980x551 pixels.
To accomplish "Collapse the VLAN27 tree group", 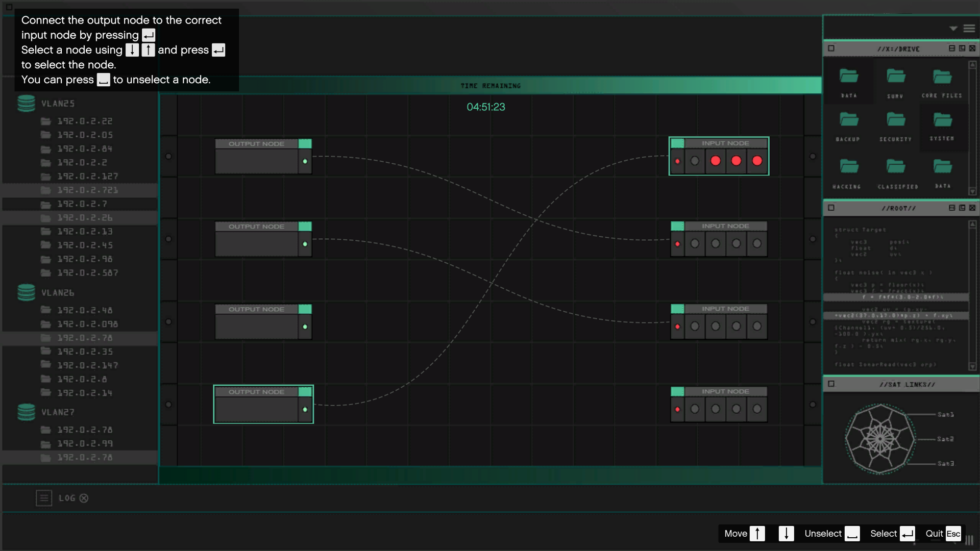I will [x=58, y=412].
